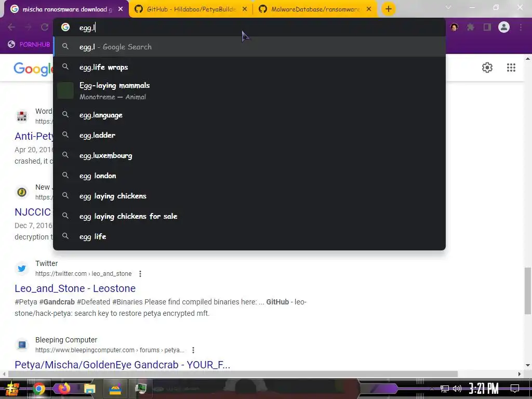The height and width of the screenshot is (399, 532).
Task: Click the Bleeping Computer favicon
Action: [x=22, y=345]
